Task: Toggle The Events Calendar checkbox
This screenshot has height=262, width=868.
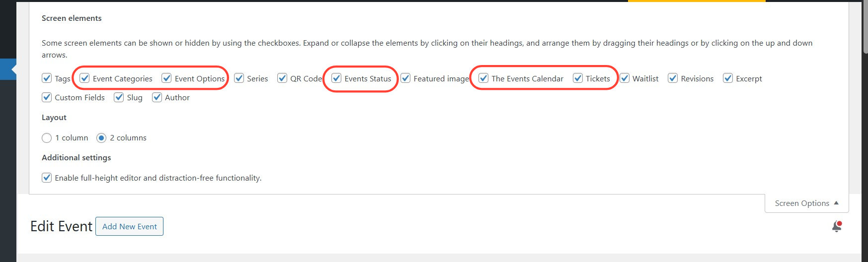Action: tap(483, 78)
